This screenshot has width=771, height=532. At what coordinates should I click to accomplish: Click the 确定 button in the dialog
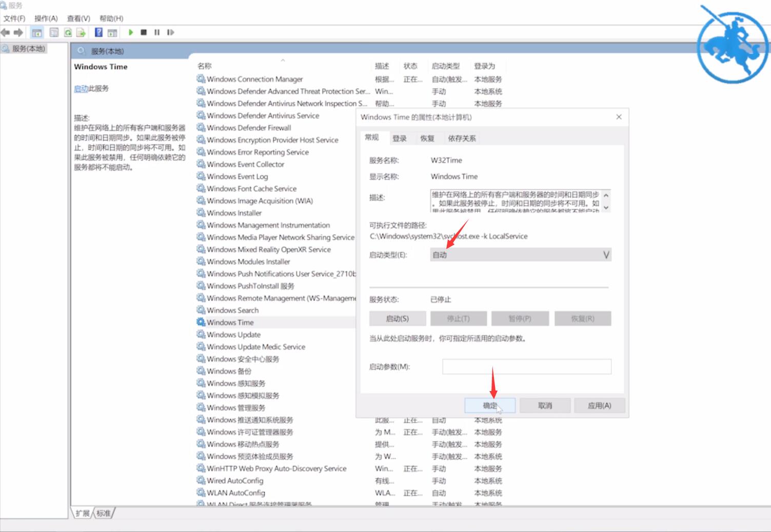490,405
